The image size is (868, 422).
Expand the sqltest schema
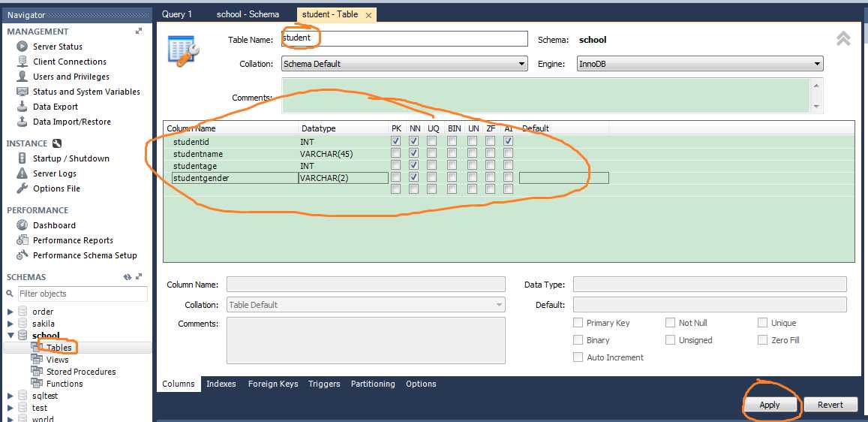pyautogui.click(x=10, y=396)
